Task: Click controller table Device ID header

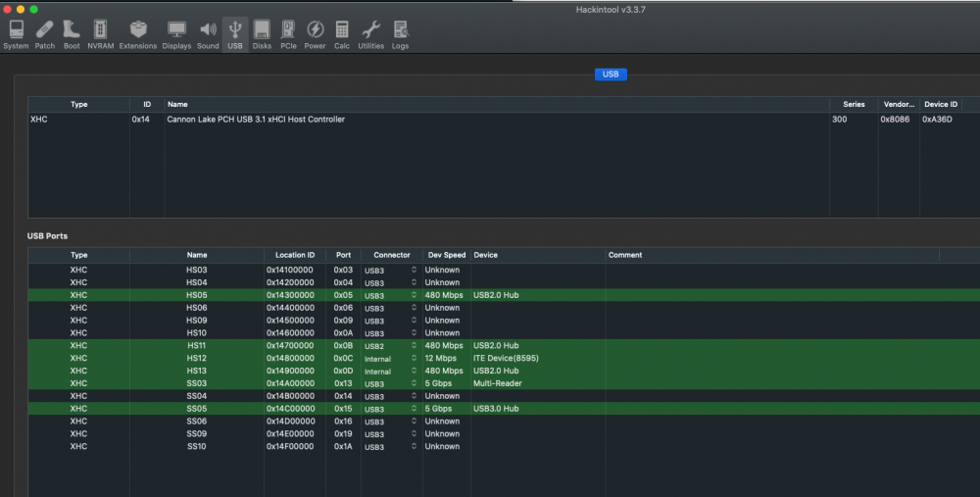Action: (941, 105)
